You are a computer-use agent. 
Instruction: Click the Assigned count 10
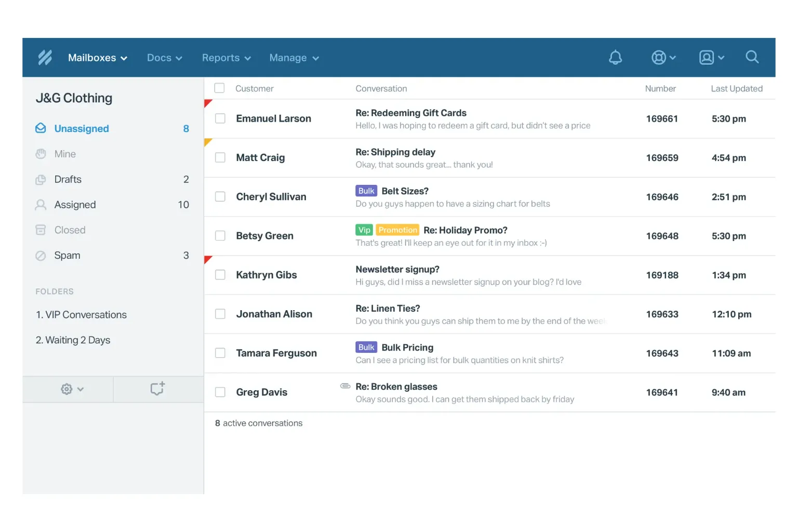click(183, 205)
